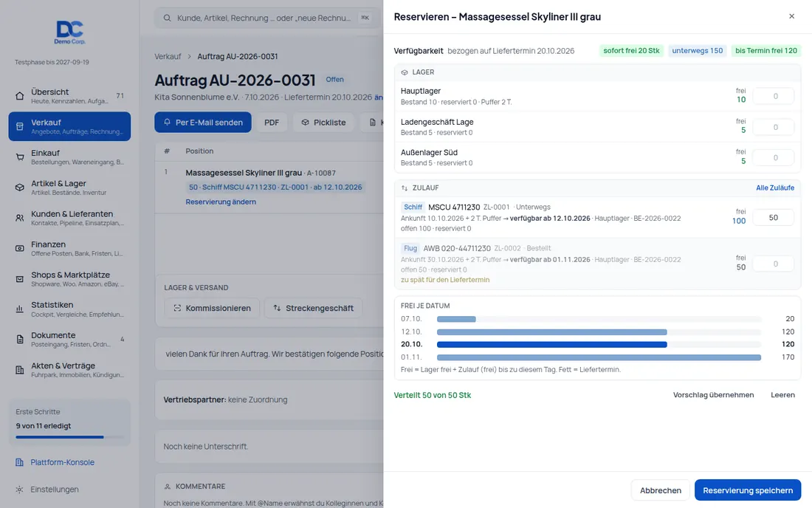This screenshot has width=812, height=508.
Task: Click the Dokumente file icon
Action: pos(20,340)
